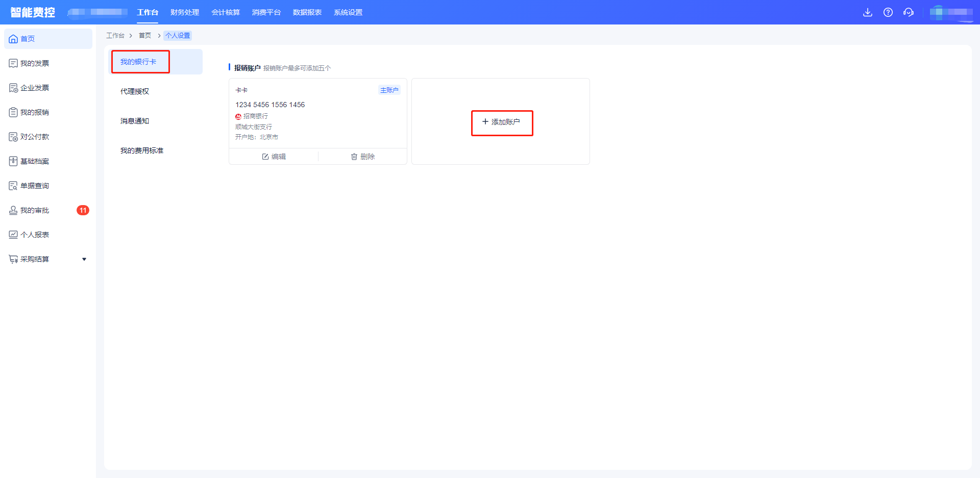980x478 pixels.
Task: Click the 我的发票 sidebar icon
Action: pos(13,63)
